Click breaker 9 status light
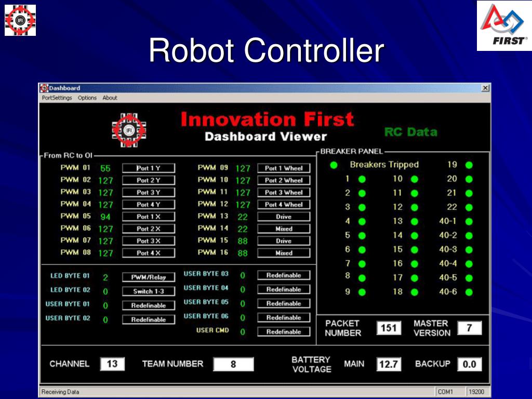532x399 pixels. click(x=362, y=292)
